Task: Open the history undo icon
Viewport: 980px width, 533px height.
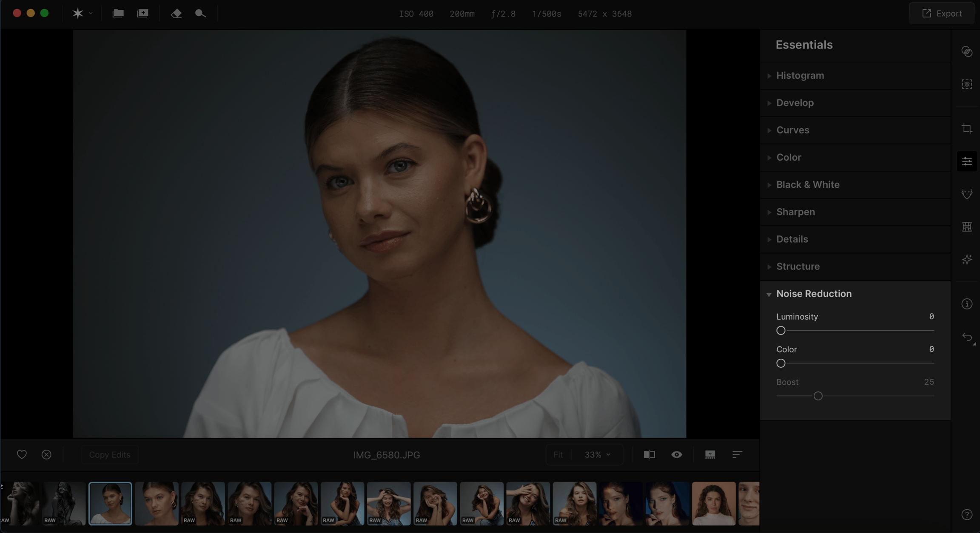Action: pyautogui.click(x=967, y=337)
